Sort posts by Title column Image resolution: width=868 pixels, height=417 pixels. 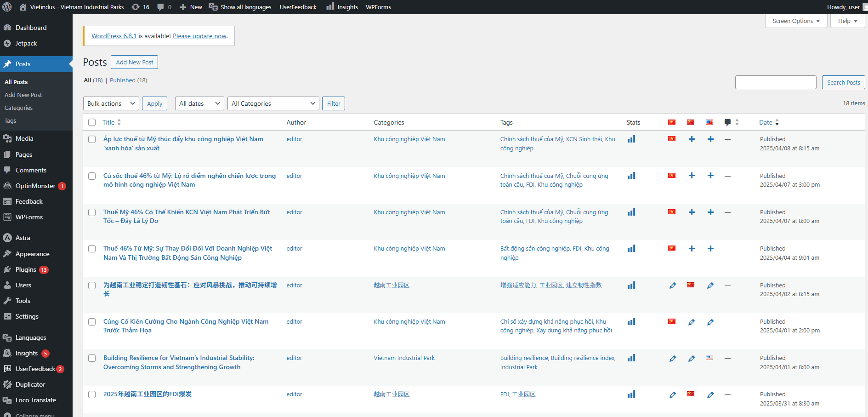pyautogui.click(x=112, y=122)
